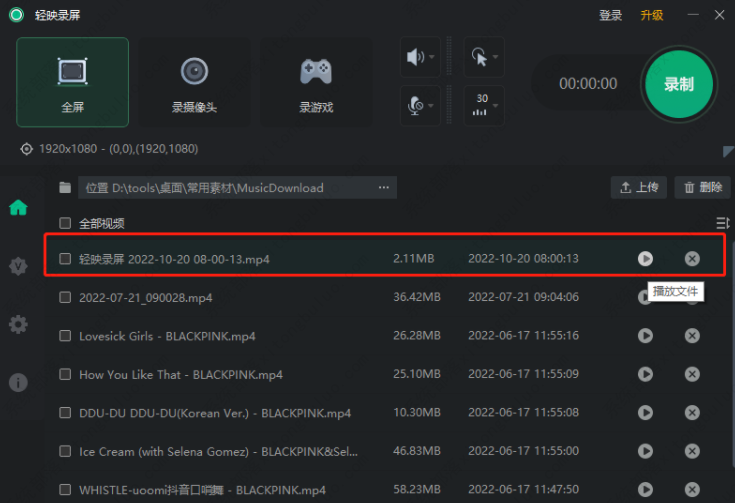Click the 上传 upload button
The height and width of the screenshot is (503, 735).
[x=638, y=188]
